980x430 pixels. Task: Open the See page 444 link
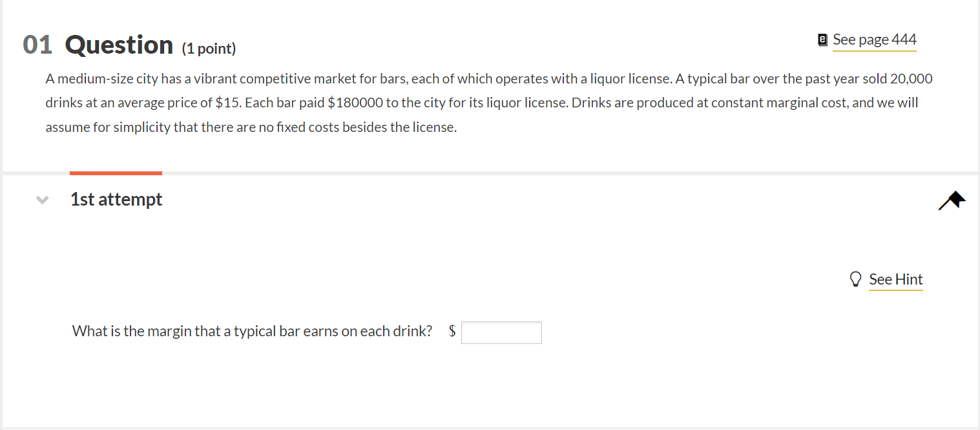pos(874,39)
